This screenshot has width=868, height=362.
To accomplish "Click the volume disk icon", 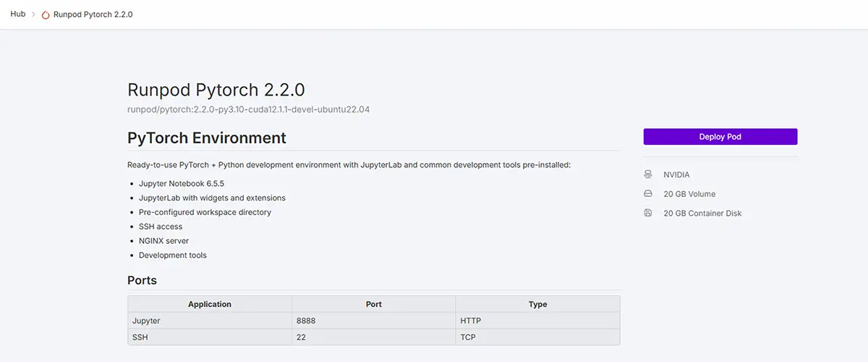I will click(648, 194).
